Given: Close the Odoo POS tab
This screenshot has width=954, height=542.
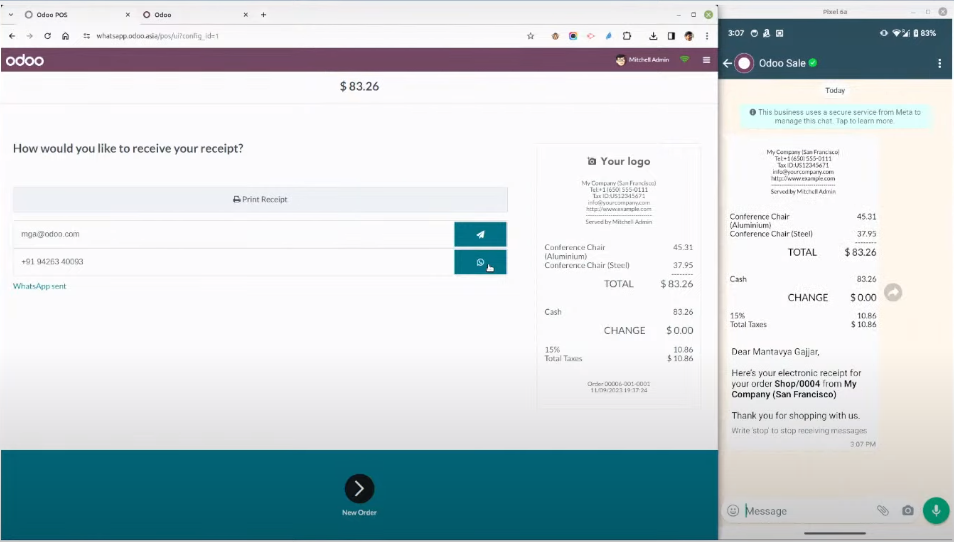Looking at the screenshot, I should (127, 15).
